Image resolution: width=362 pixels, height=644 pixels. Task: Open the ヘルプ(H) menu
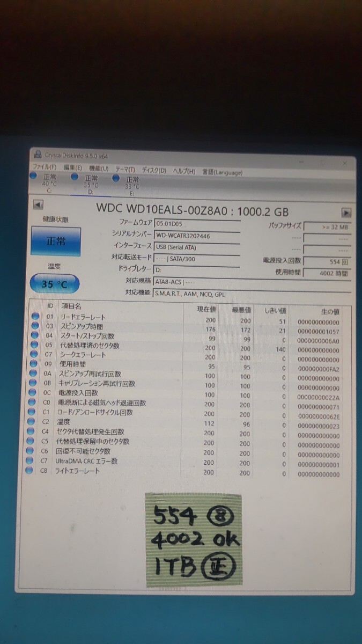point(184,171)
